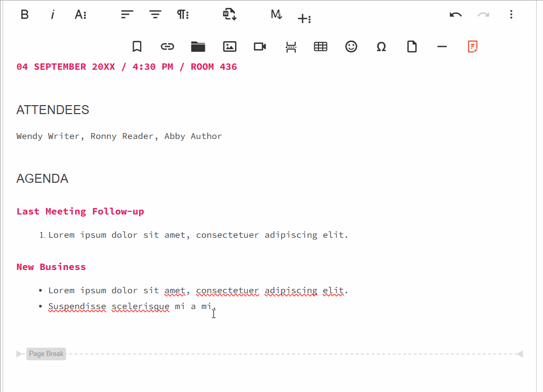Undo the last action
The width and height of the screenshot is (543, 392).
click(x=455, y=15)
